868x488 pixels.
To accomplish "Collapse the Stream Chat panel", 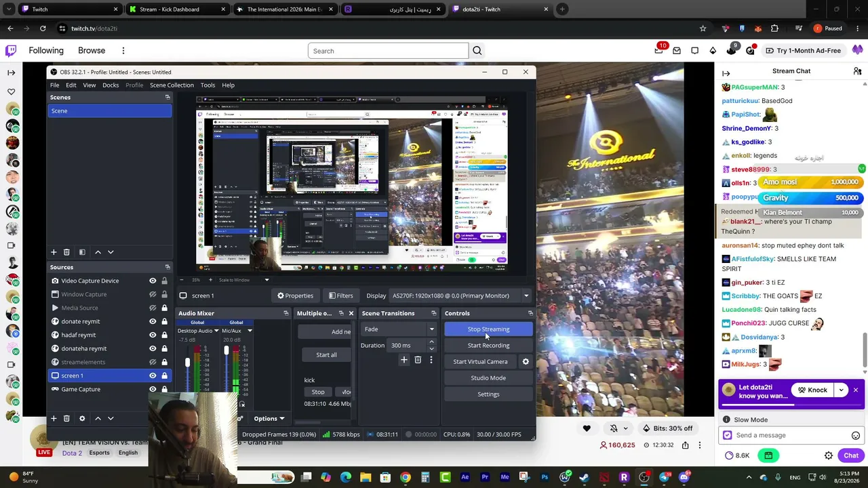I will pyautogui.click(x=726, y=73).
